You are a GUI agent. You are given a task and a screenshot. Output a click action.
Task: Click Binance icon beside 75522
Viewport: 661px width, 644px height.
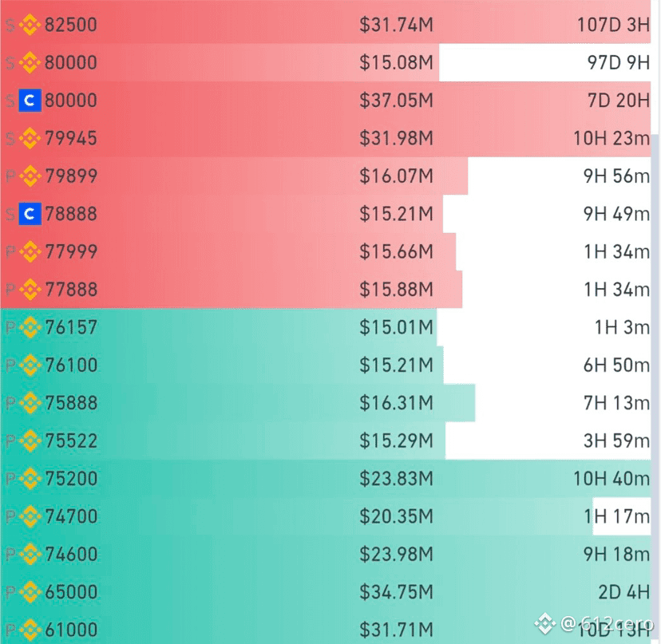(30, 441)
